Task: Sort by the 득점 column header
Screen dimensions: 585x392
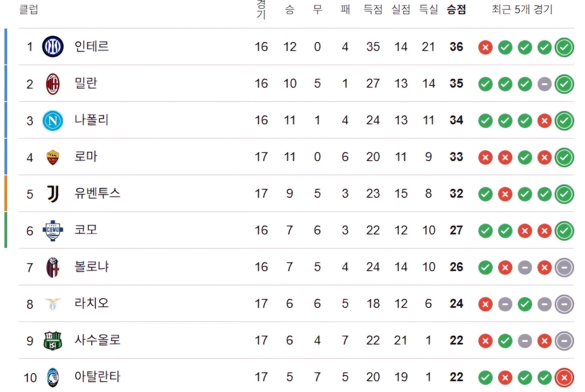Action: tap(373, 9)
